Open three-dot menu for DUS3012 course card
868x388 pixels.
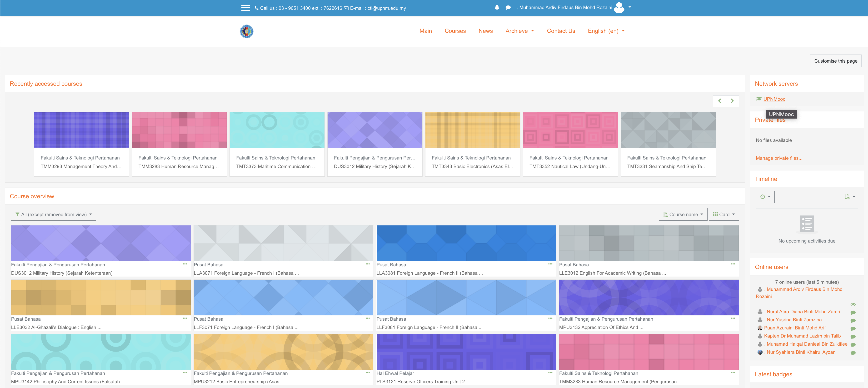(185, 264)
